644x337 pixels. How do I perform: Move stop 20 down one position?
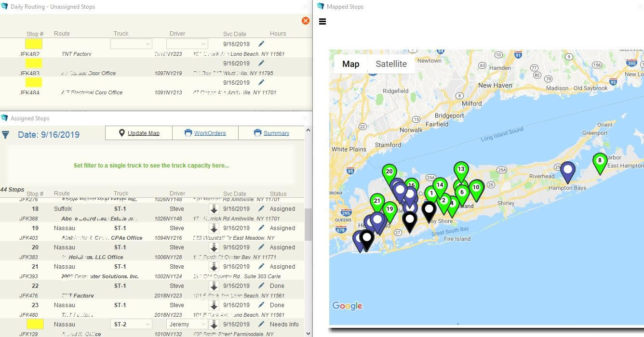tap(214, 247)
